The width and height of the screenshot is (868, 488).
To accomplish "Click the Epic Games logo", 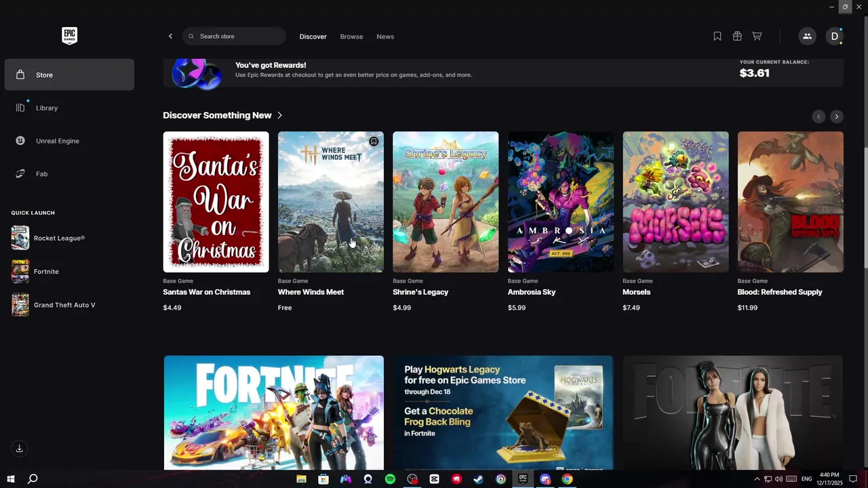I will click(x=69, y=36).
